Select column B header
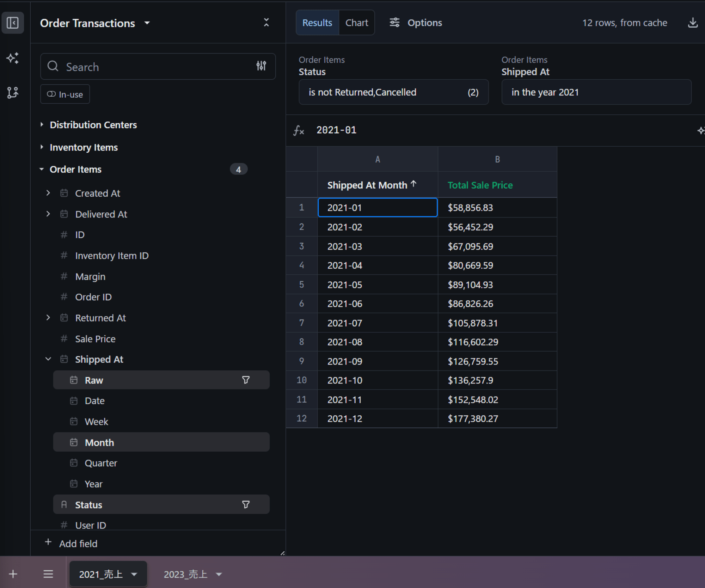 tap(497, 159)
